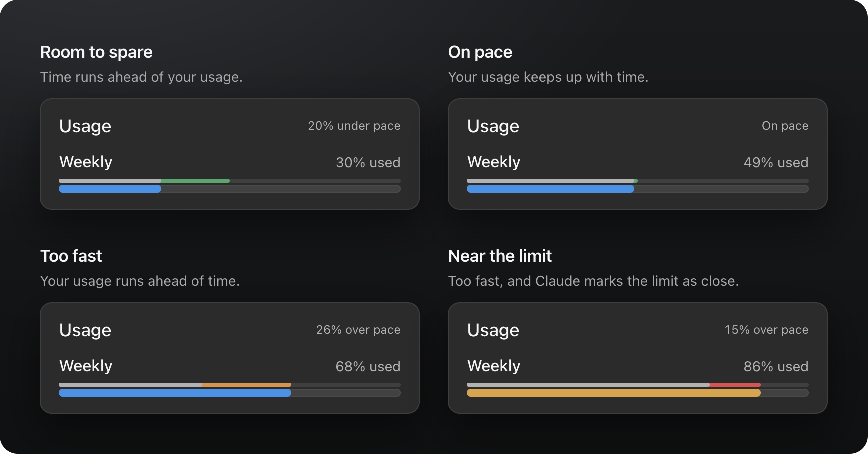Click the Weekly label in Near the limit card
This screenshot has height=454, width=868.
click(494, 366)
